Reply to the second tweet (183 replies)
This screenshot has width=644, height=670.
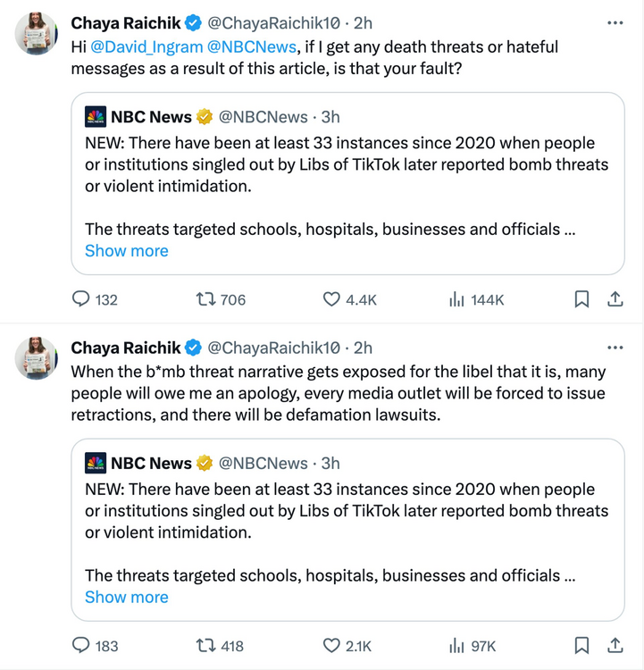coord(81,645)
